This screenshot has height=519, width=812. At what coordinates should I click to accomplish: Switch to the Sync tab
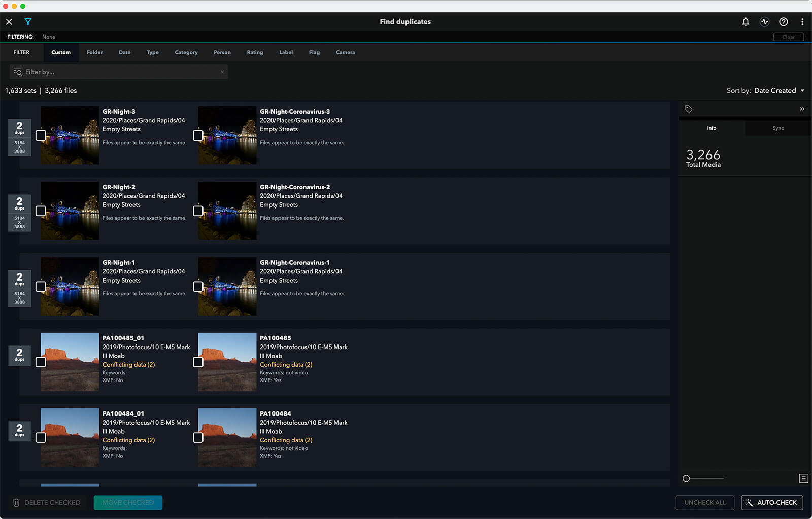coord(777,128)
